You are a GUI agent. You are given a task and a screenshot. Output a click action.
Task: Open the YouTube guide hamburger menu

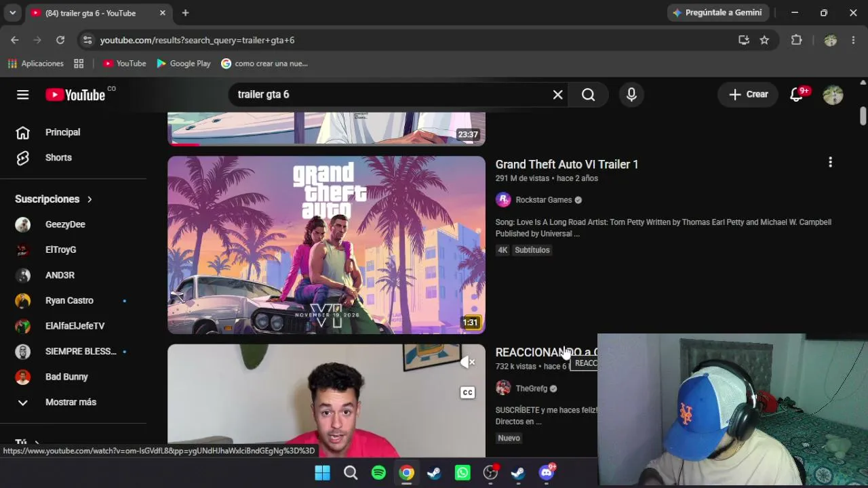coord(23,95)
